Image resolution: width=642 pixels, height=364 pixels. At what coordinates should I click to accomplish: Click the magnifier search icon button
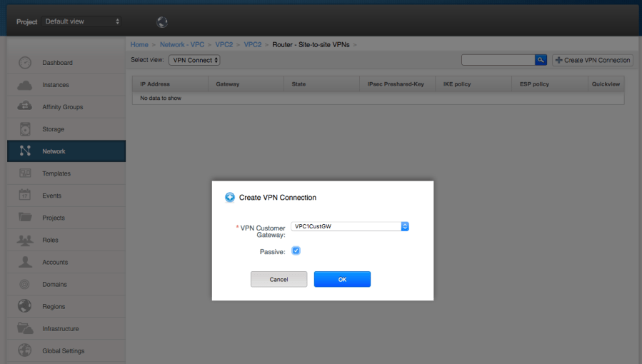pyautogui.click(x=541, y=60)
